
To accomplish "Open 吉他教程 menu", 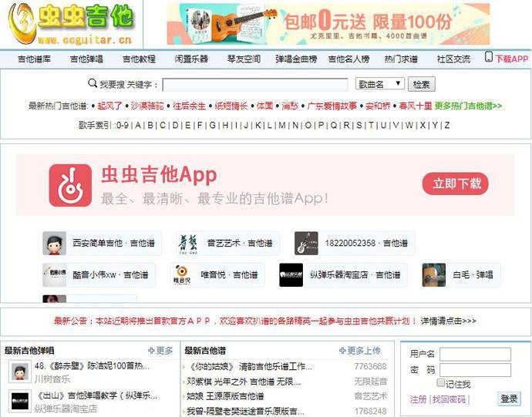I will tap(139, 59).
